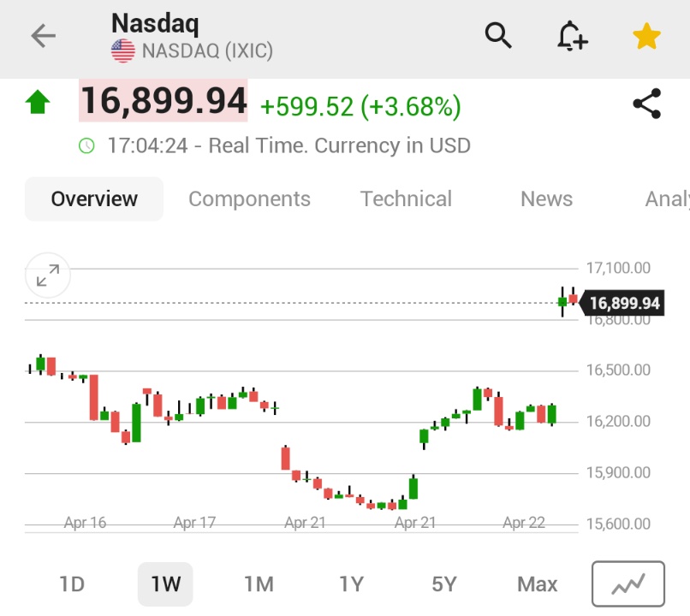The height and width of the screenshot is (616, 690).
Task: Open the partially visible Analysis tab
Action: coord(667,198)
